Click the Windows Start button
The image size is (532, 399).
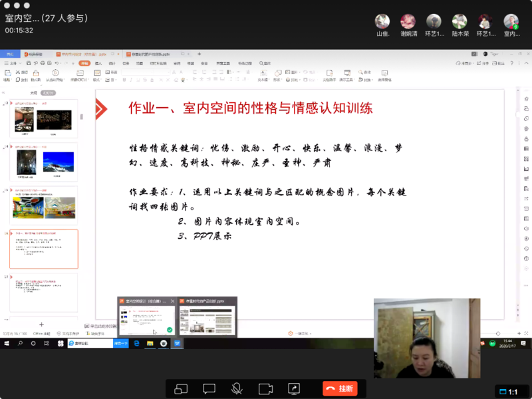click(x=6, y=343)
